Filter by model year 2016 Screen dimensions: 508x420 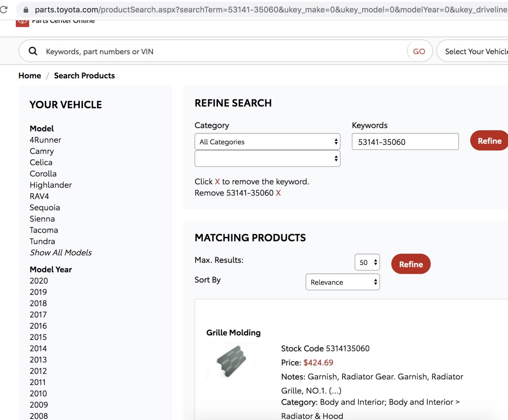pyautogui.click(x=38, y=326)
